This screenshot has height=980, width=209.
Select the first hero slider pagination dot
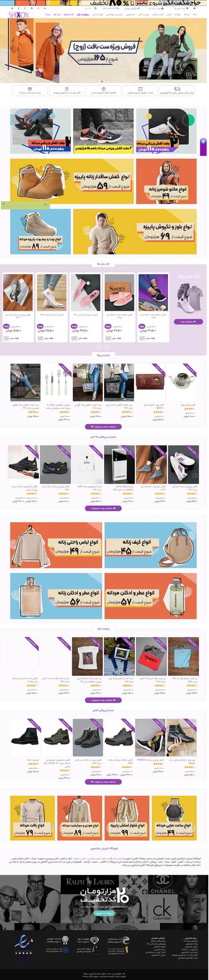click(x=99, y=81)
